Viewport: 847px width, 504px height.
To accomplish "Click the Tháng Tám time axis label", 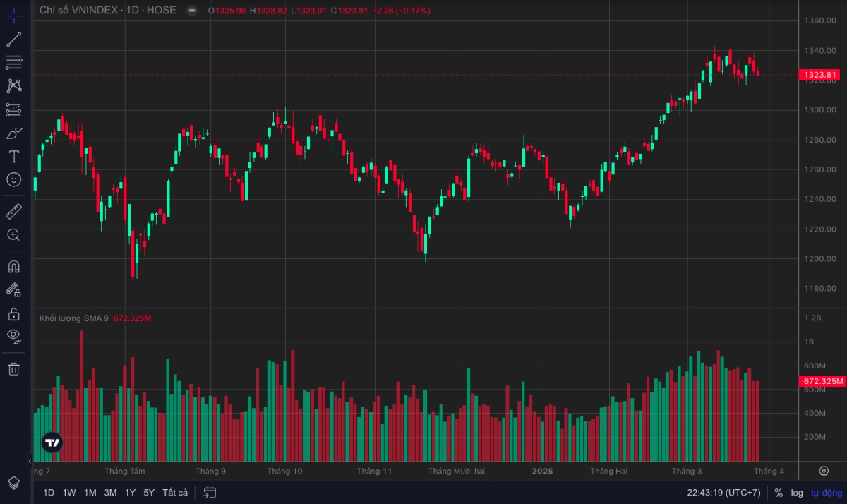I will click(125, 471).
